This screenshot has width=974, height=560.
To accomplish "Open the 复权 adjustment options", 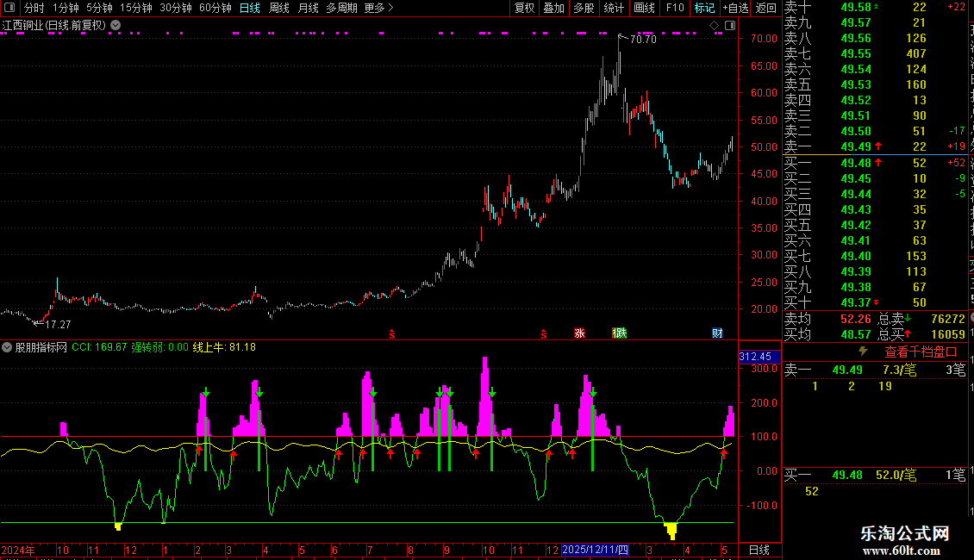I will pos(524,8).
